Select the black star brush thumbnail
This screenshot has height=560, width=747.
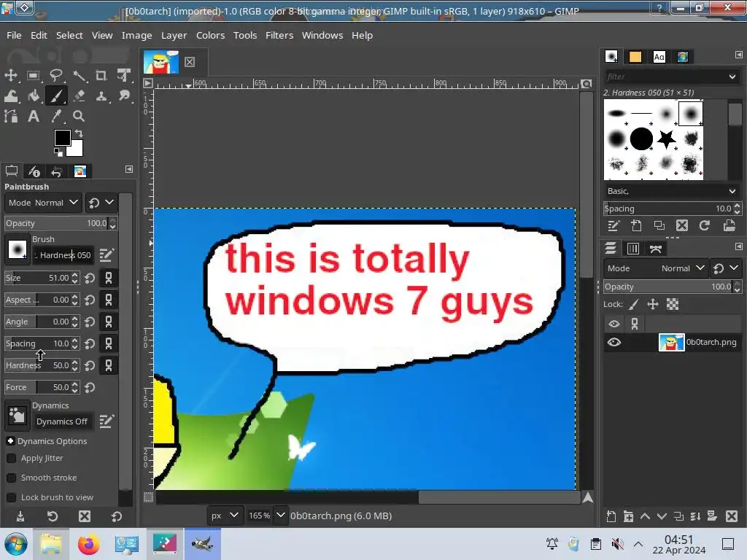point(666,139)
